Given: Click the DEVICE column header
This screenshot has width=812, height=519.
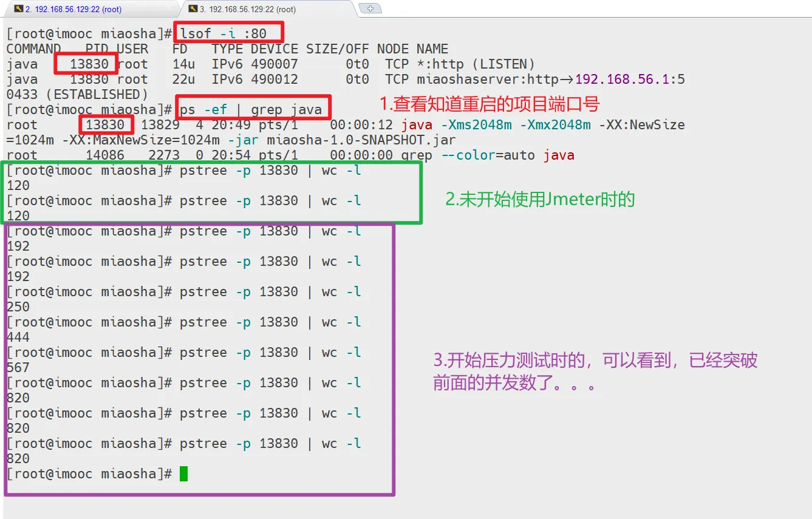Looking at the screenshot, I should coord(275,49).
